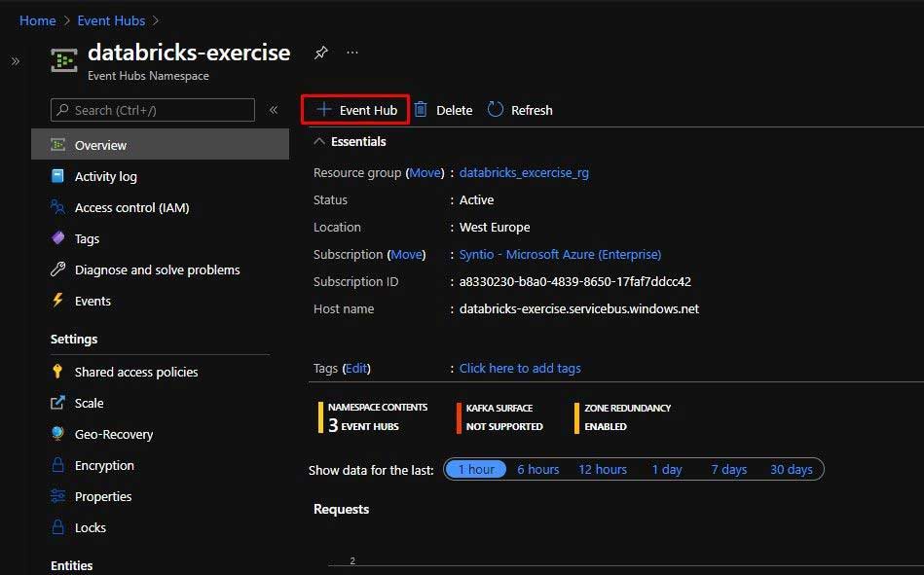The height and width of the screenshot is (575, 924).
Task: Click the KAFKA SURFACE NOT SUPPORTED tile
Action: [x=499, y=417]
